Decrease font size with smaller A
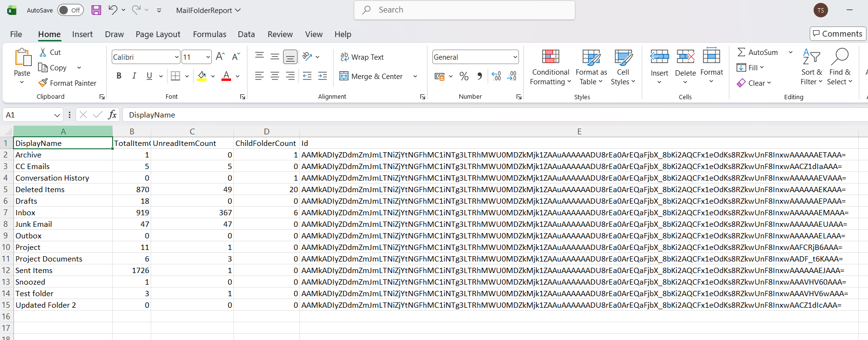Image resolution: width=868 pixels, height=340 pixels. click(x=236, y=57)
